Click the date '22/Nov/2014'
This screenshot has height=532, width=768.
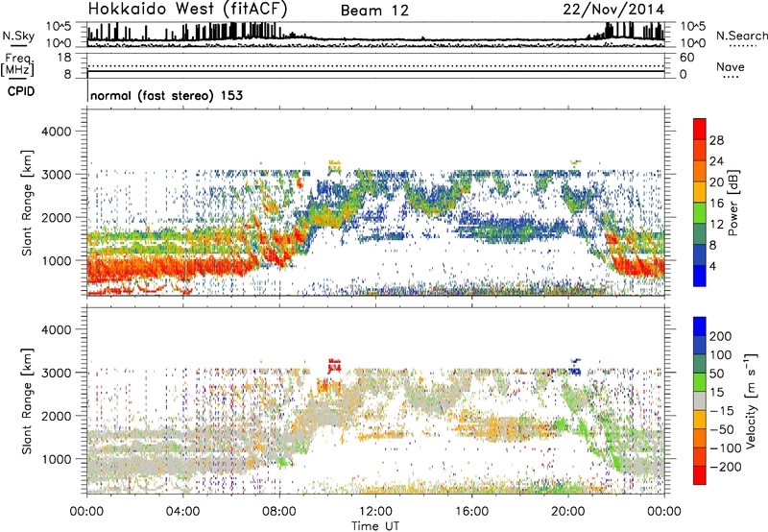pyautogui.click(x=613, y=10)
